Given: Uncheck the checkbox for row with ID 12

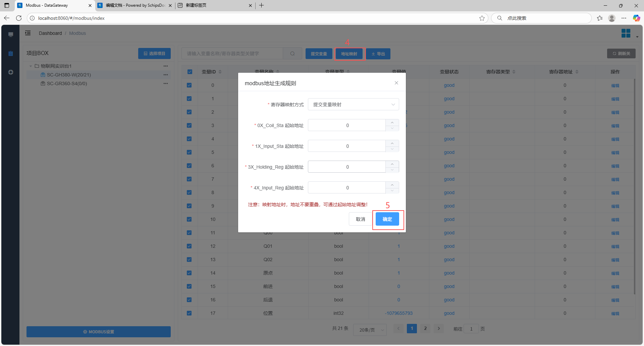Looking at the screenshot, I should click(190, 246).
